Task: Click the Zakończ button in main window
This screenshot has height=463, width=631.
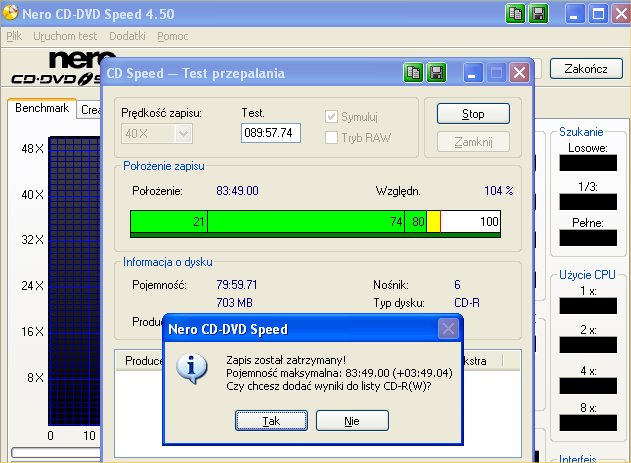Action: pyautogui.click(x=586, y=69)
